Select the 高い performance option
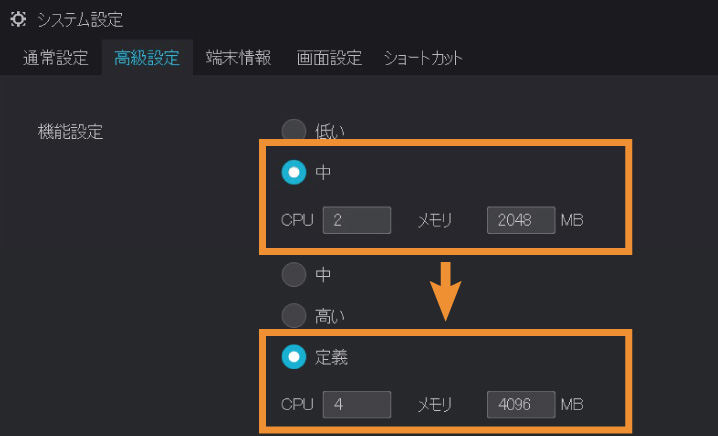 tap(293, 315)
